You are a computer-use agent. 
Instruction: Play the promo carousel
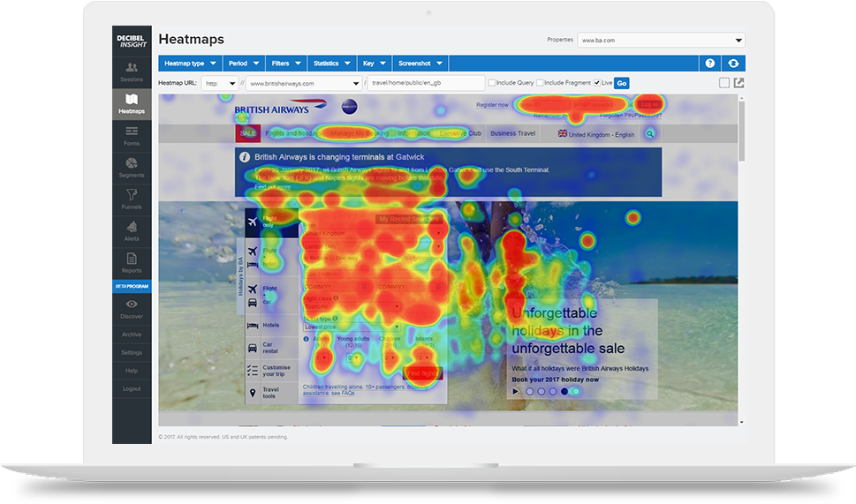[515, 391]
